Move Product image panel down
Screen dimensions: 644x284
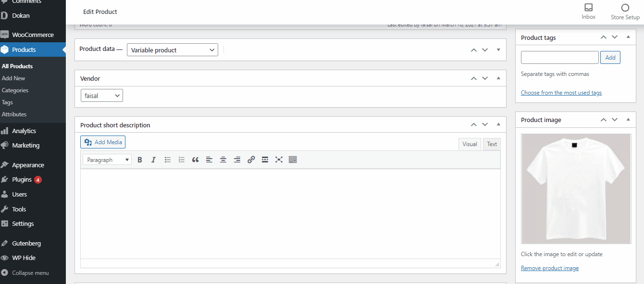coord(615,120)
